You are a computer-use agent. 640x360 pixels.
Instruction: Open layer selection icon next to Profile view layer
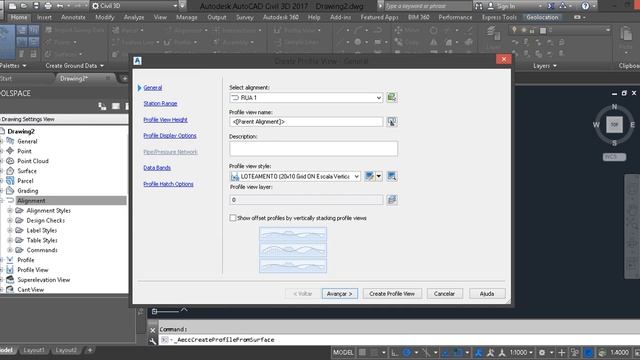click(391, 200)
